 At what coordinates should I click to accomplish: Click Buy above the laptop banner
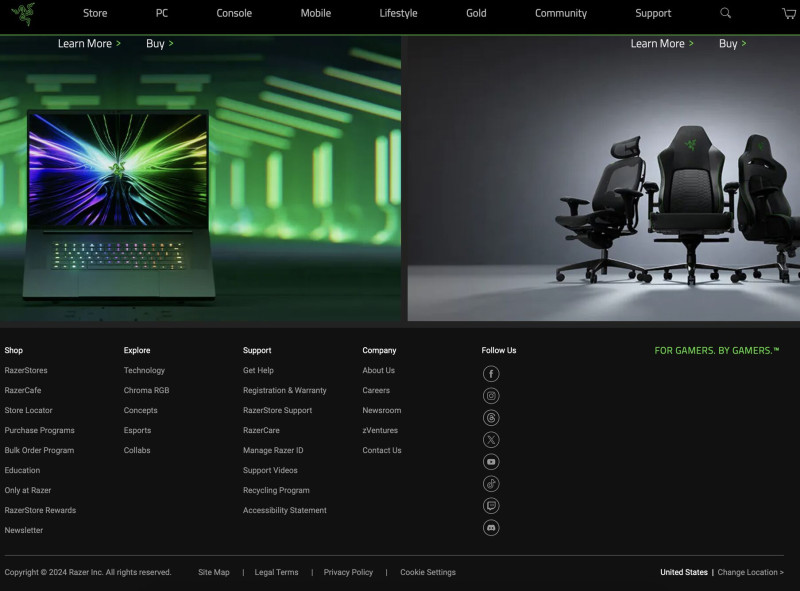coord(159,43)
